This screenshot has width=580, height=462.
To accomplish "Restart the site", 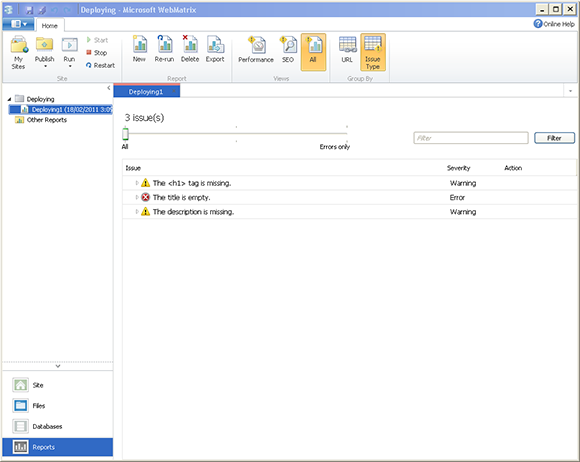I will pyautogui.click(x=100, y=65).
